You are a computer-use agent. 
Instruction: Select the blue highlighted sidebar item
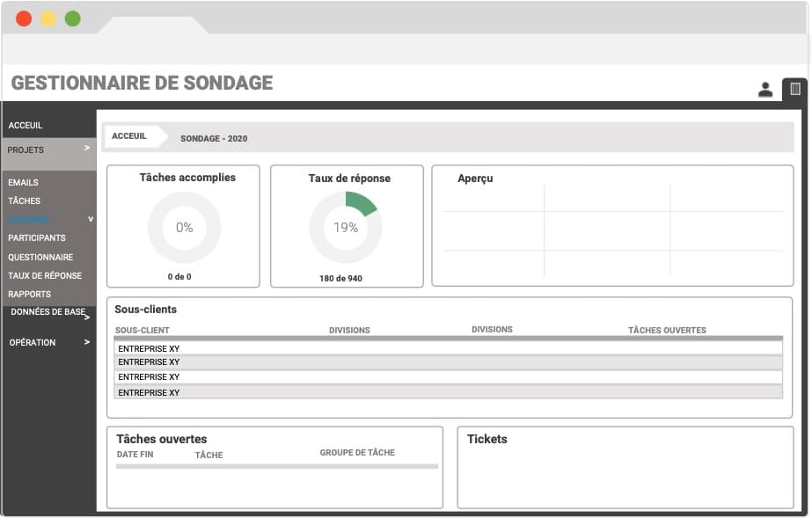28,219
